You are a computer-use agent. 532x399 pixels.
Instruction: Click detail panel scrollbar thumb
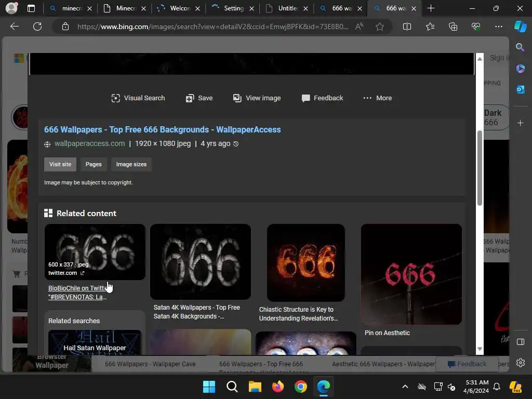tap(480, 168)
